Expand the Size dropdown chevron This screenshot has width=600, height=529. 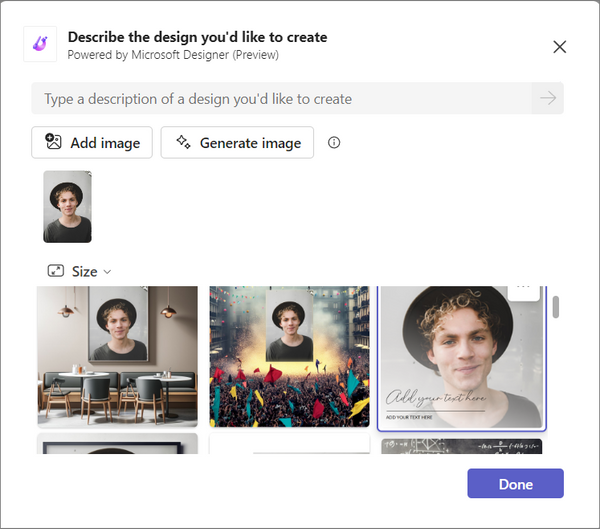108,272
